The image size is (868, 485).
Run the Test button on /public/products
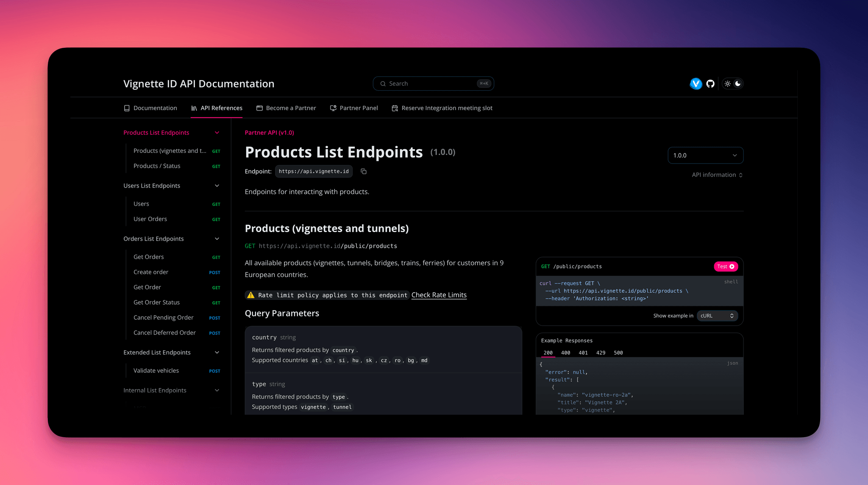pyautogui.click(x=726, y=266)
